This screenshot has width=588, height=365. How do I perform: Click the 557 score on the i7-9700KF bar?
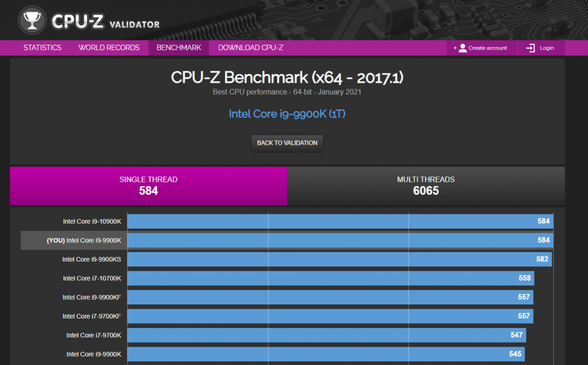[524, 316]
